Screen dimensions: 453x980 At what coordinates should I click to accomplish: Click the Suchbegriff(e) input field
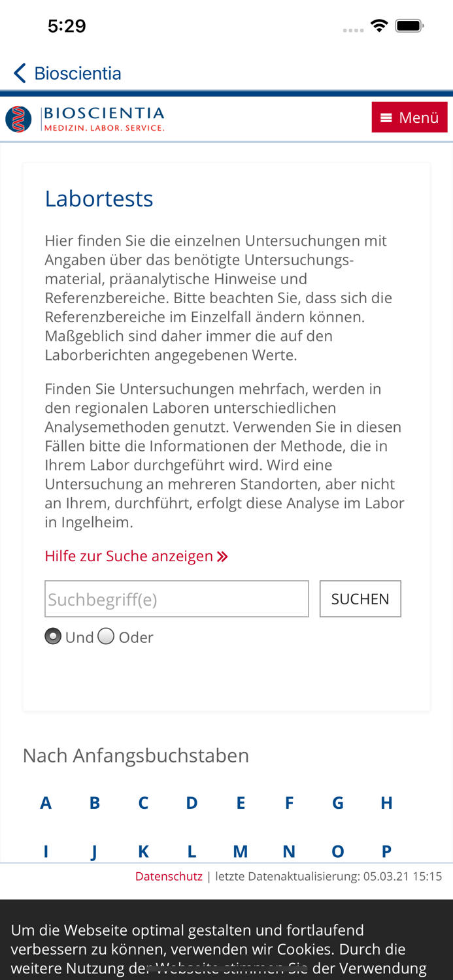pyautogui.click(x=176, y=598)
